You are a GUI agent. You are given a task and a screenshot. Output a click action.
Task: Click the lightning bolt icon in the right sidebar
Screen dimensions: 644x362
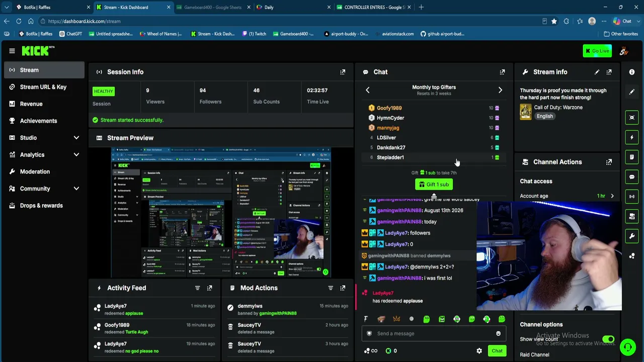[x=632, y=137]
